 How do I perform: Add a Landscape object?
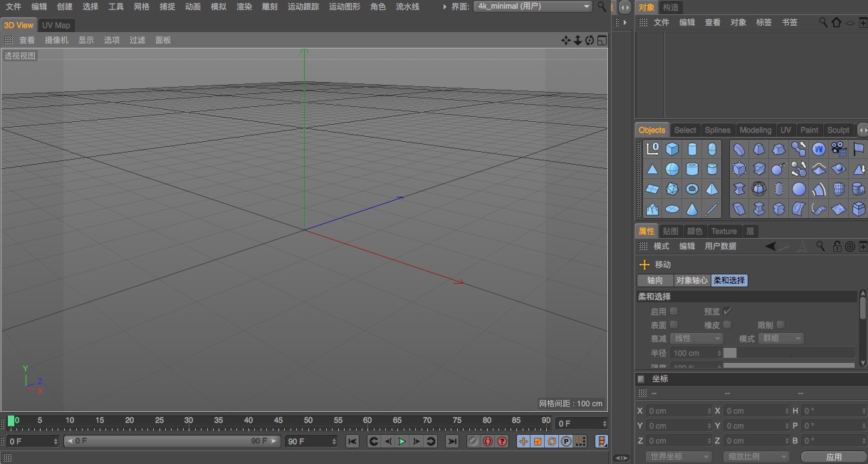click(652, 208)
